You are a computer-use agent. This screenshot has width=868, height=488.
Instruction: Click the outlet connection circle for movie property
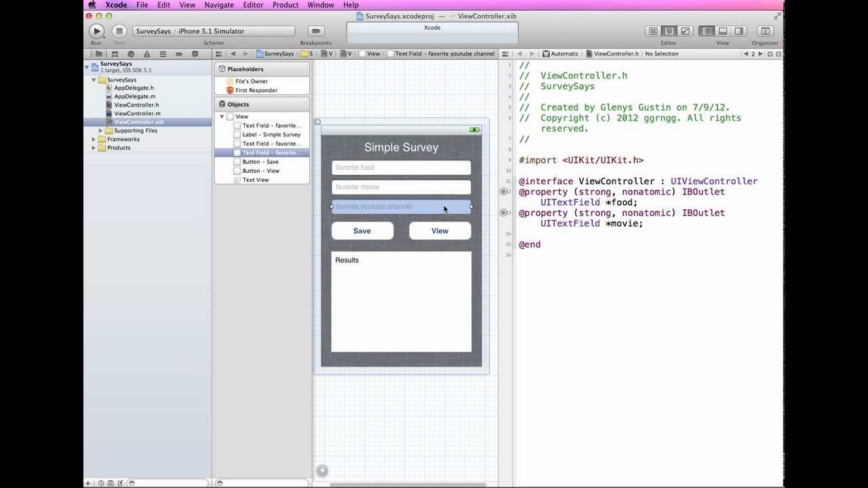(503, 213)
